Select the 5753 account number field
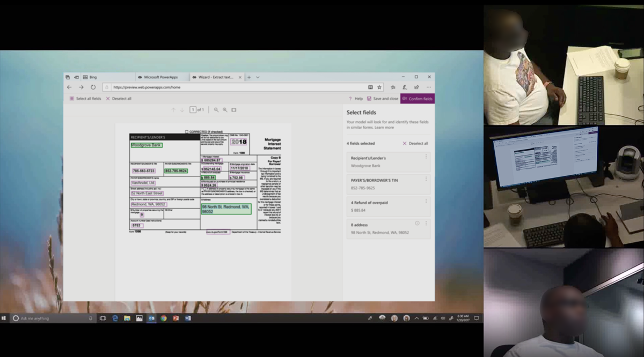644x357 pixels. pos(137,225)
